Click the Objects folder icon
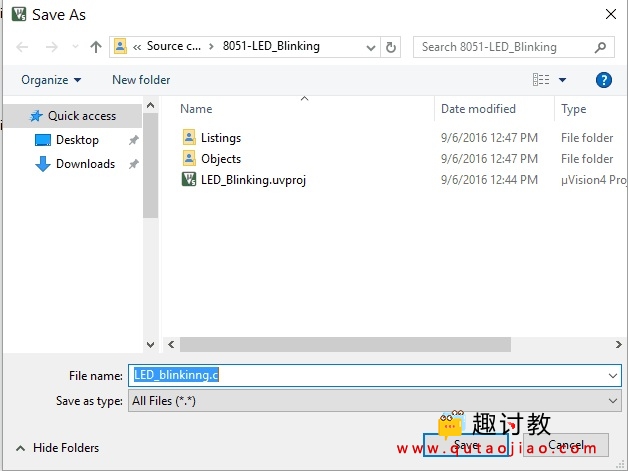This screenshot has height=471, width=628. tap(189, 158)
